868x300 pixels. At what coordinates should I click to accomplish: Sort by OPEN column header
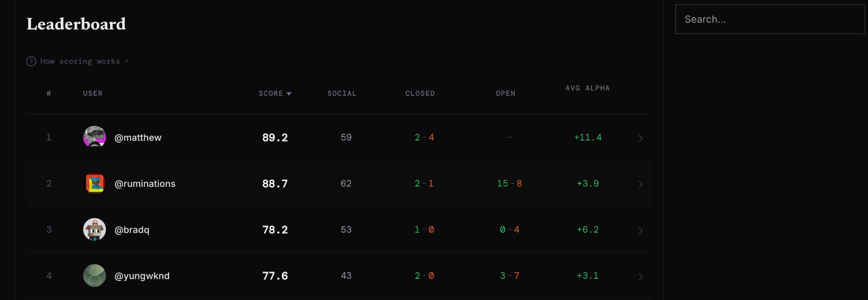[505, 94]
